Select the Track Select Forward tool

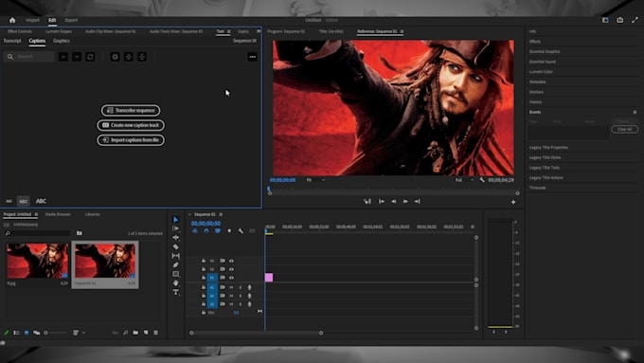[176, 228]
